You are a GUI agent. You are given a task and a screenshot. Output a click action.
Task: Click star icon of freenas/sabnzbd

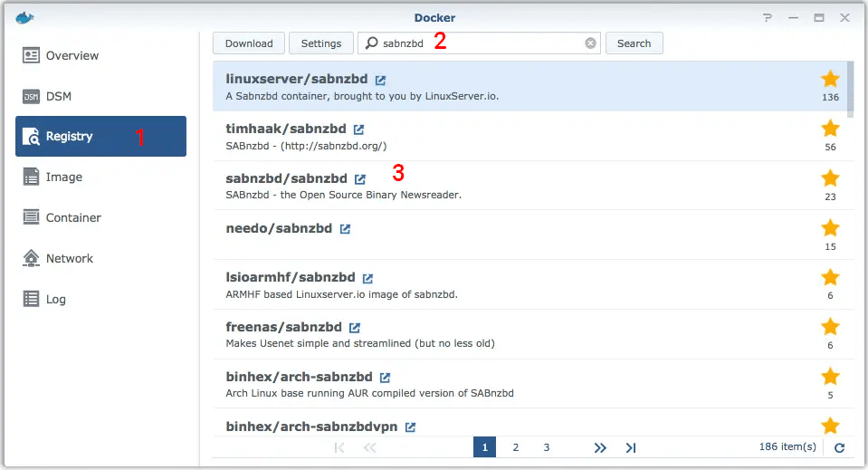coord(830,327)
